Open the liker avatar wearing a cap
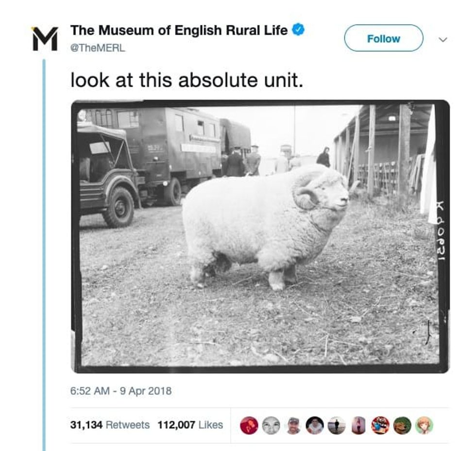The width and height of the screenshot is (476, 451). 293,425
